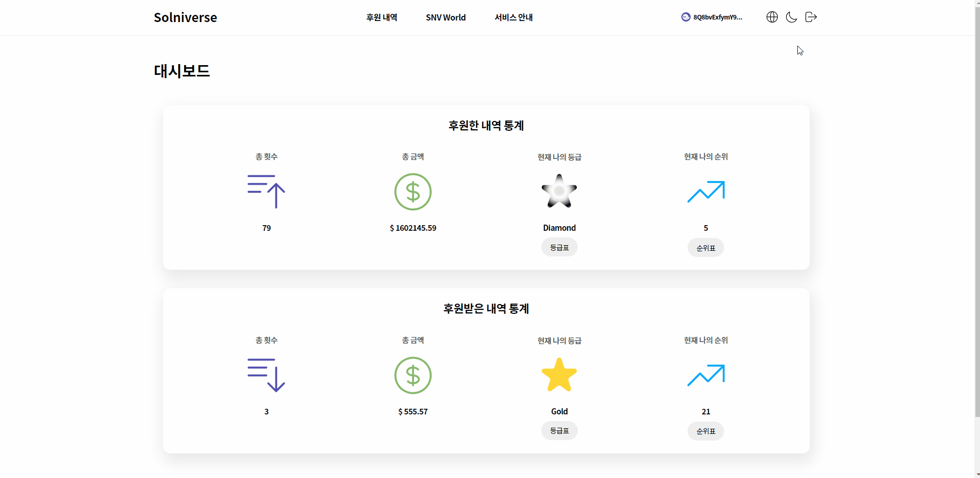Click the value $ 1602145.59
The width and height of the screenshot is (980, 478).
pos(413,228)
